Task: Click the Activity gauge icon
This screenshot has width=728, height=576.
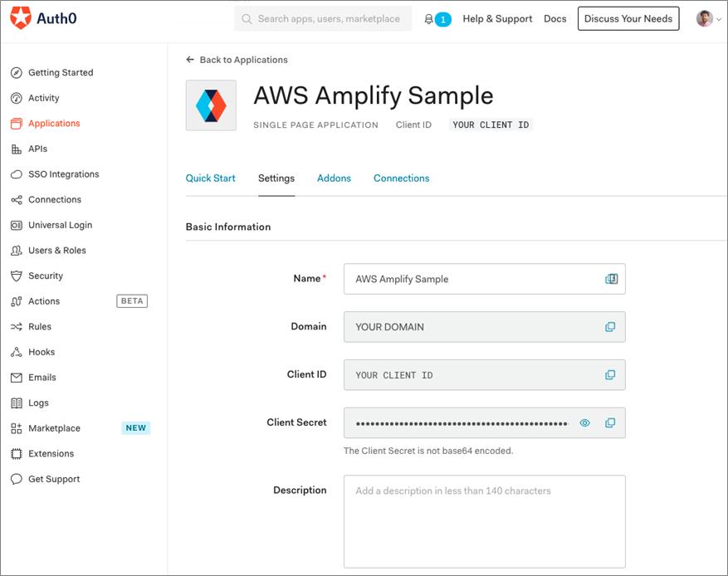Action: click(x=17, y=98)
